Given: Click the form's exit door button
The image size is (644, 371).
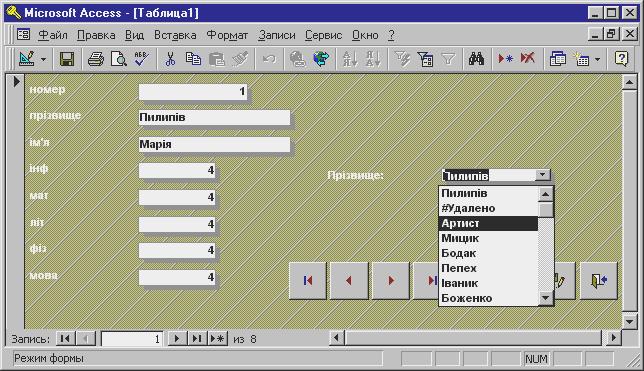Looking at the screenshot, I should 599,281.
